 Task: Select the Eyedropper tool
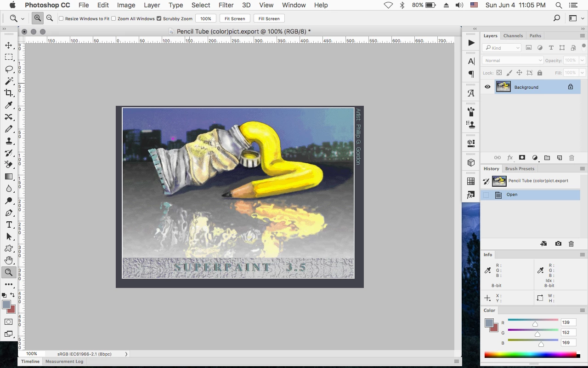point(9,105)
